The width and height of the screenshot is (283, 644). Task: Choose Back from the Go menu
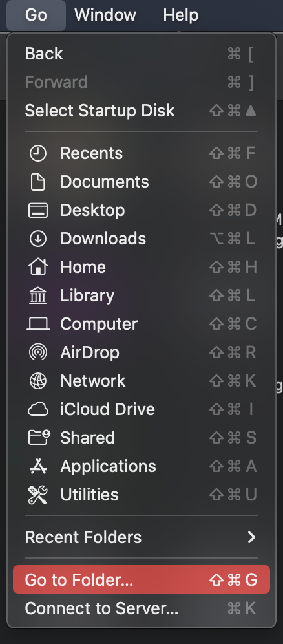click(x=141, y=54)
